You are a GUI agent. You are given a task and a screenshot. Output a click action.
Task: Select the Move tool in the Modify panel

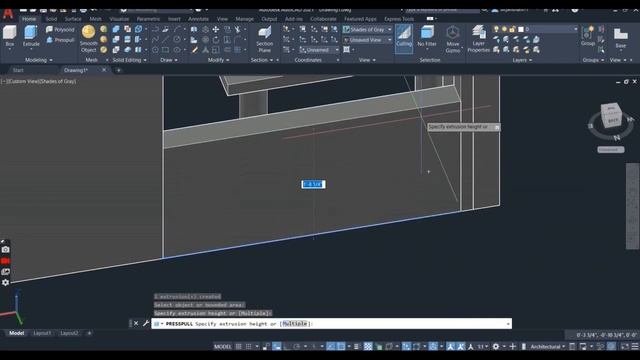[x=216, y=29]
